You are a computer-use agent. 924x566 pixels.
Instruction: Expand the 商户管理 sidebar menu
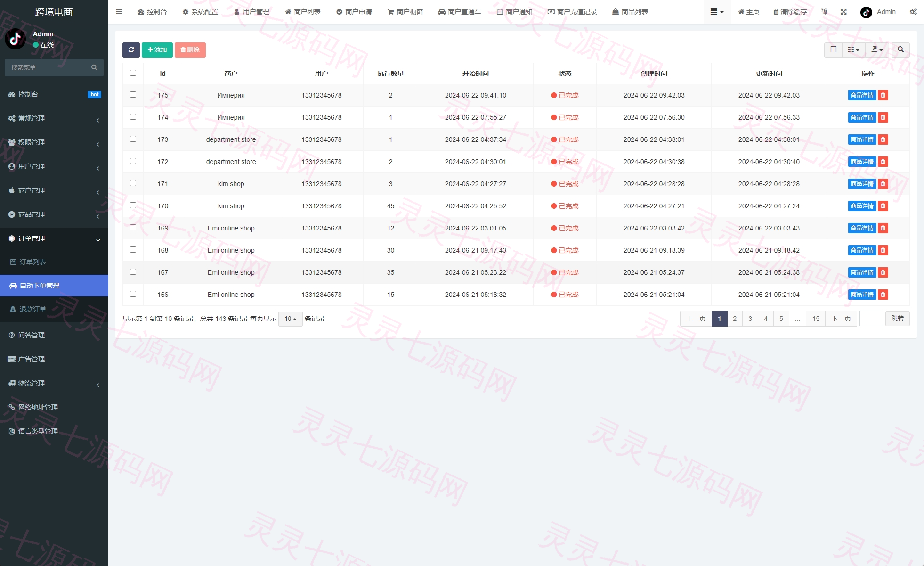pos(54,190)
